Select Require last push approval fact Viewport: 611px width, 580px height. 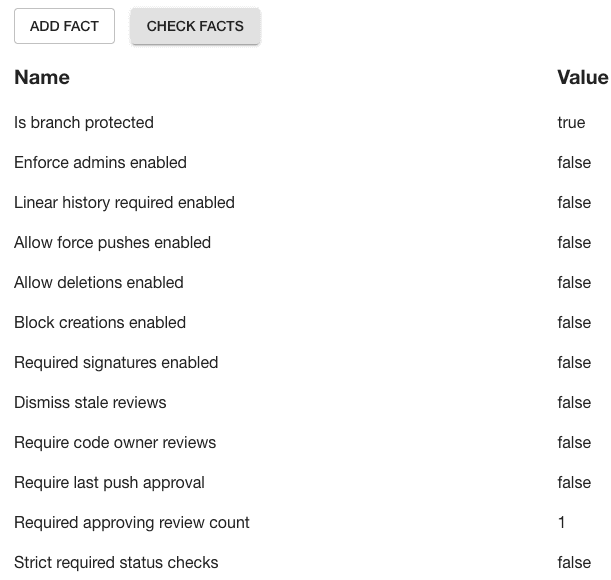[x=109, y=483]
